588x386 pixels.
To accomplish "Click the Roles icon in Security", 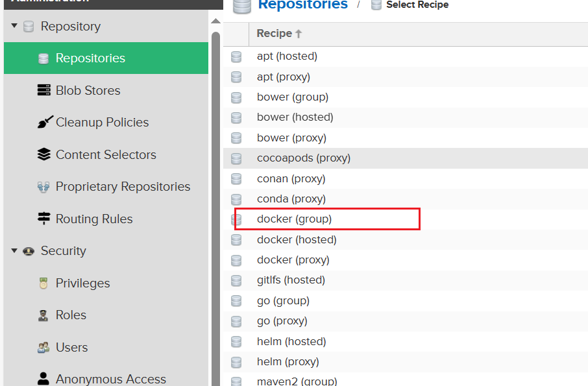I will [x=43, y=315].
